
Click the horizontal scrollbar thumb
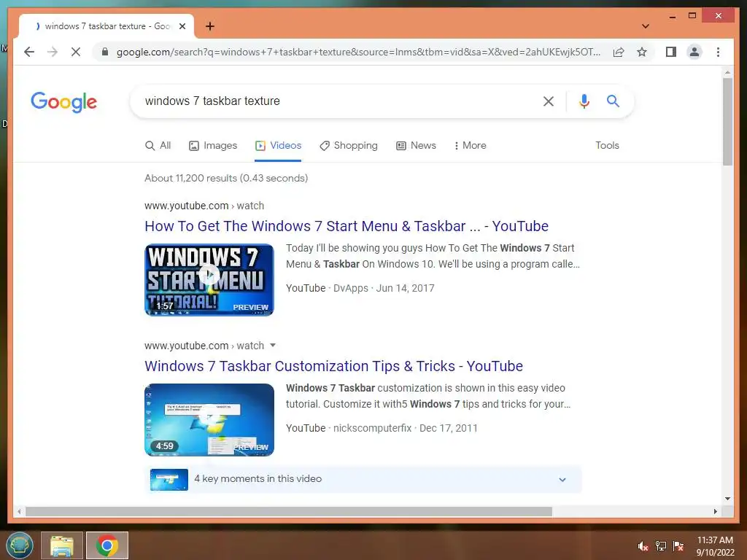pyautogui.click(x=289, y=511)
